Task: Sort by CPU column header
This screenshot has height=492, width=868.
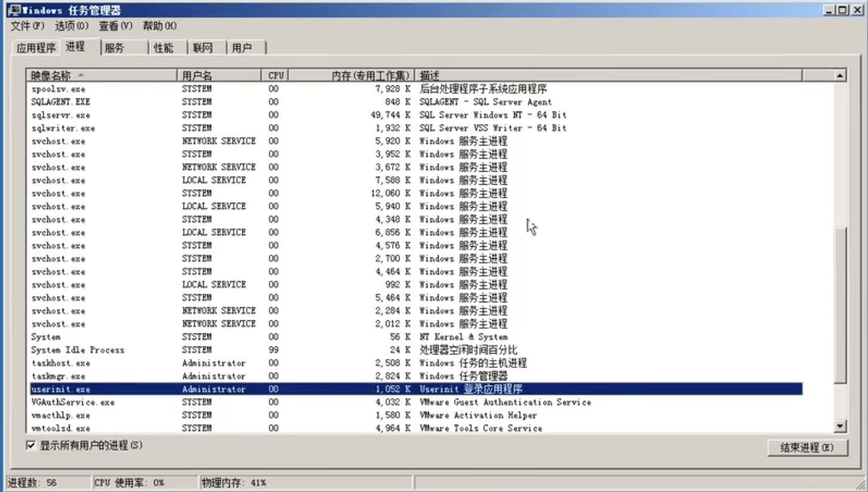Action: pyautogui.click(x=276, y=76)
